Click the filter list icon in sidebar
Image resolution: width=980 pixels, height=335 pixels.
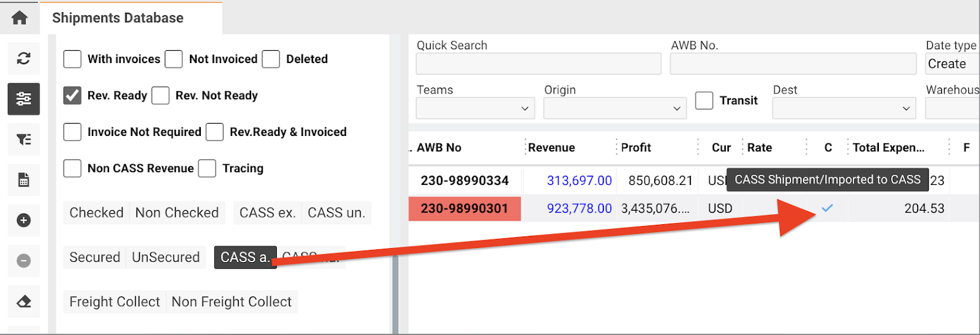click(x=24, y=140)
